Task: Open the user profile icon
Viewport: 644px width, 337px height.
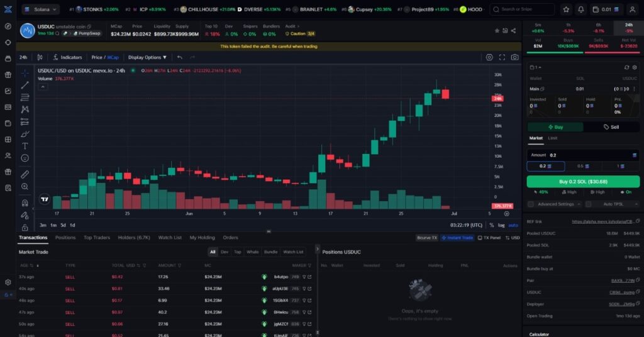Action: 633,9
